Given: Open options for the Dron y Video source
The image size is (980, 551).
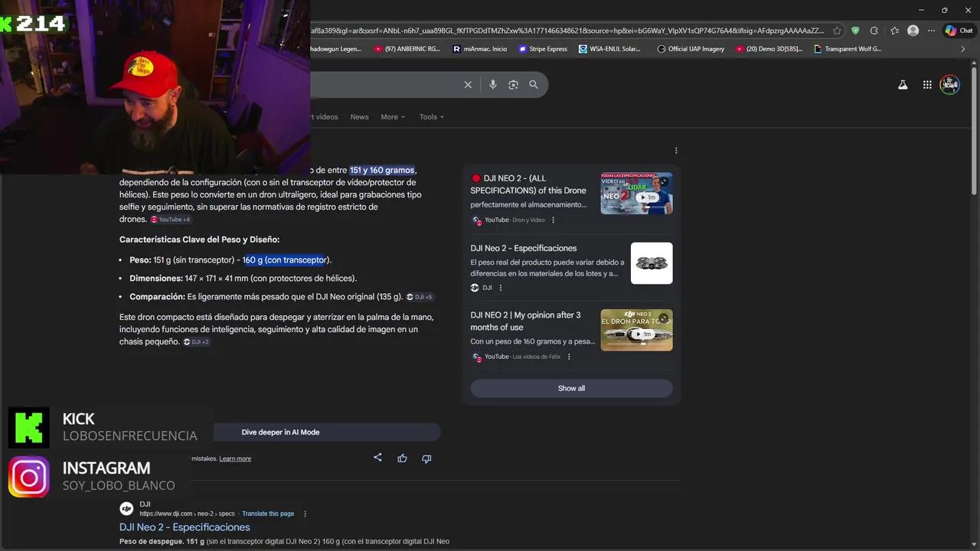Looking at the screenshot, I should pyautogui.click(x=553, y=220).
